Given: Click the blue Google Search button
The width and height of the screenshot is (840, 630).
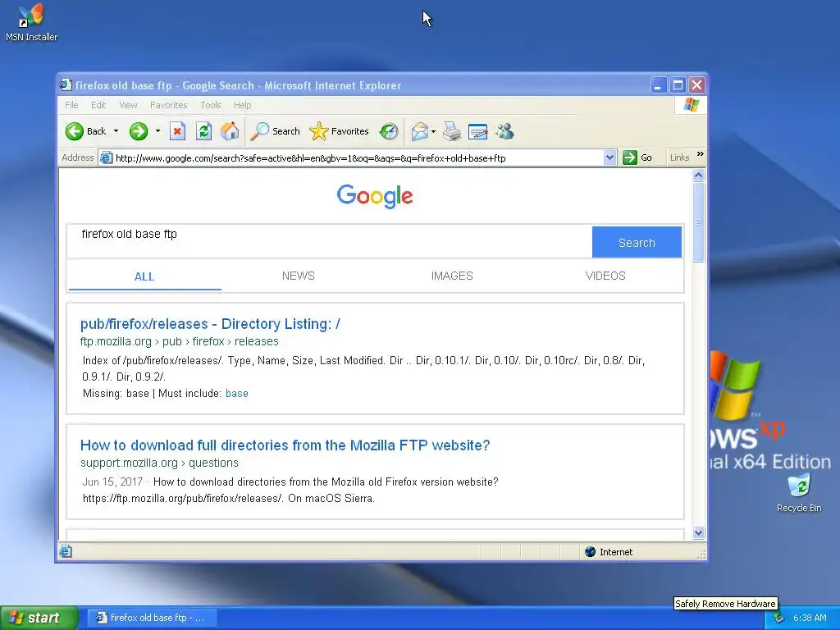Looking at the screenshot, I should [637, 242].
